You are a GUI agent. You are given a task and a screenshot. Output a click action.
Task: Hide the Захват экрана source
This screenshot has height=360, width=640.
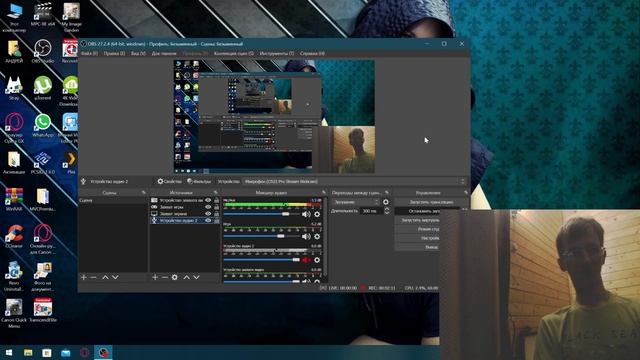pos(208,213)
